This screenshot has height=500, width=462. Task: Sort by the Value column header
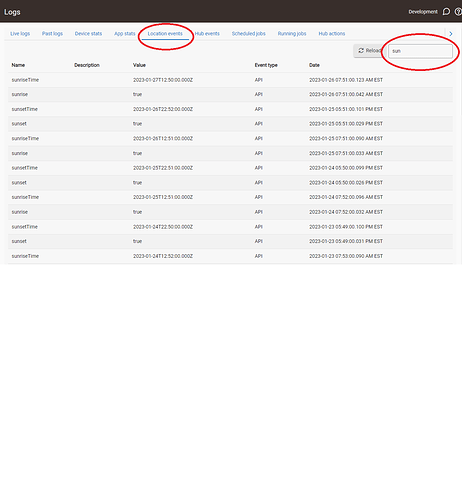tap(139, 65)
